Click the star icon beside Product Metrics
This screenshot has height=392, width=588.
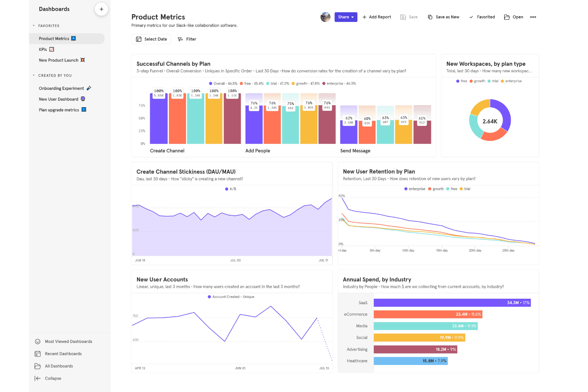[73, 39]
